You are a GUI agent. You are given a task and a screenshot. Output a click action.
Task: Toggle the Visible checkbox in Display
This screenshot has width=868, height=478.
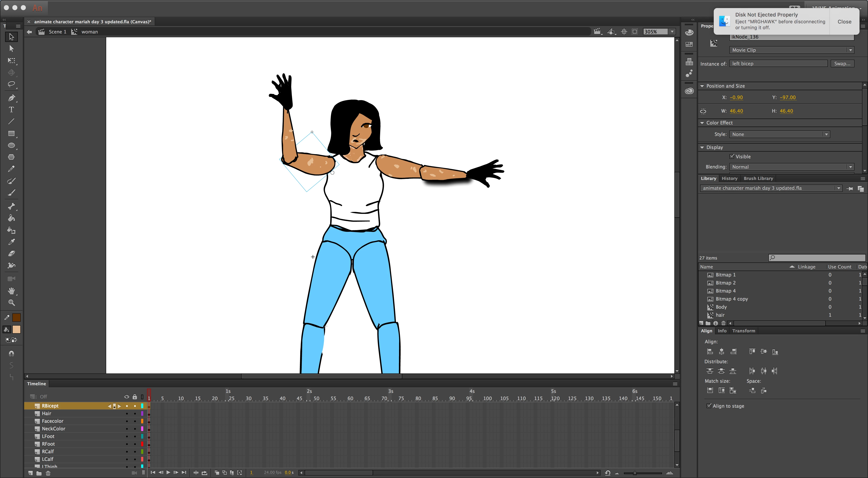[732, 156]
